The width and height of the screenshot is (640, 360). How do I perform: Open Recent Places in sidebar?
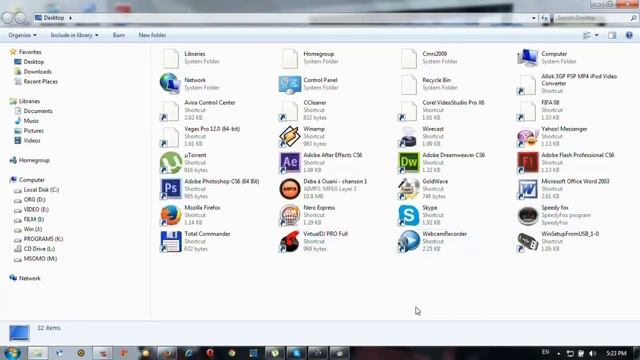pyautogui.click(x=40, y=81)
